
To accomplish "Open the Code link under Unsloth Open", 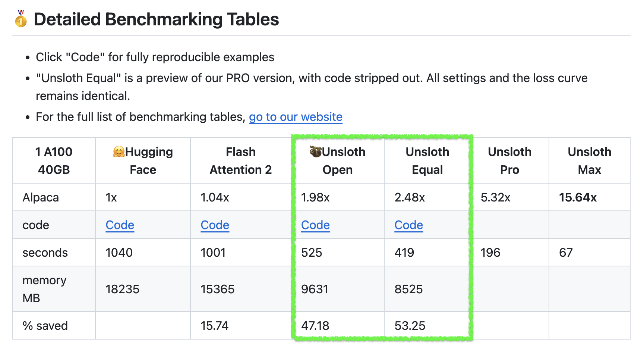I will (x=315, y=225).
